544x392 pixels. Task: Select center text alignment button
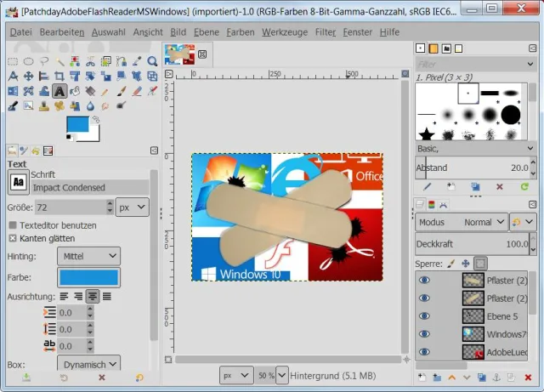click(93, 297)
